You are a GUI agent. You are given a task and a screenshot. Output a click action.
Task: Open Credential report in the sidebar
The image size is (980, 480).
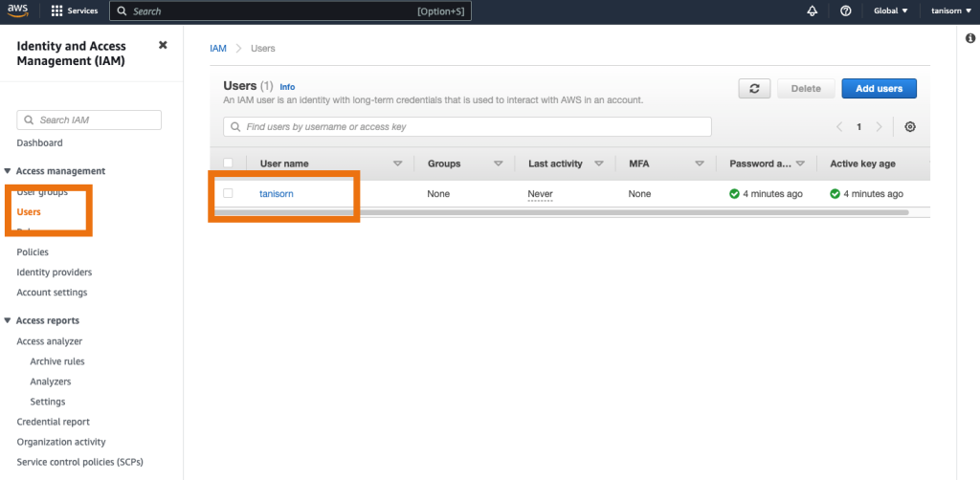[54, 422]
